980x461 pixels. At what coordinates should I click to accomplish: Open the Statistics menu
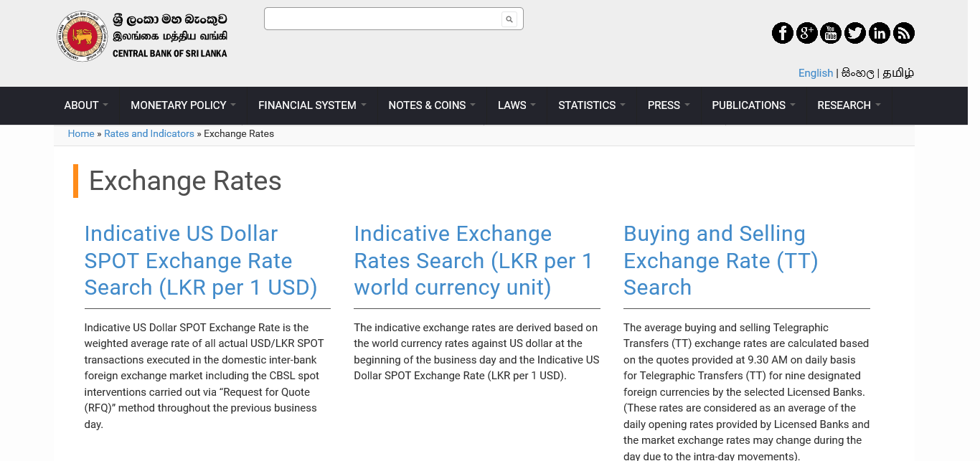click(591, 105)
